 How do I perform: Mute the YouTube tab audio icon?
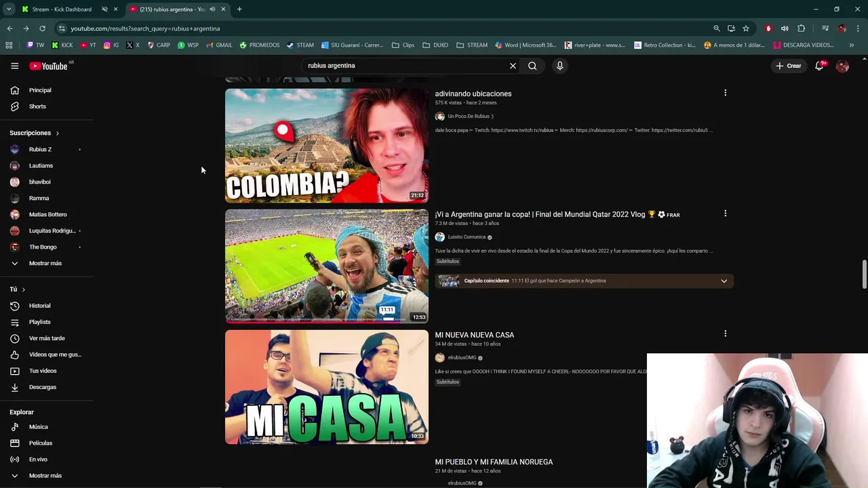212,9
